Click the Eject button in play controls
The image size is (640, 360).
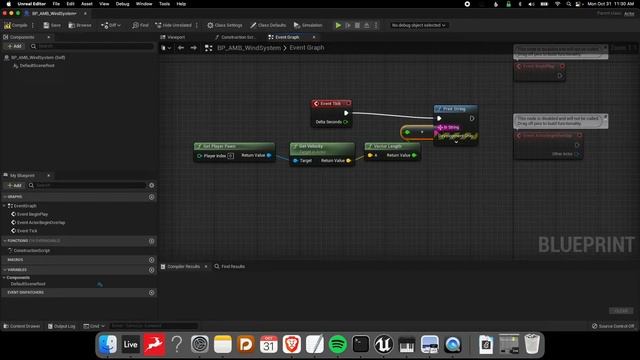(367, 25)
